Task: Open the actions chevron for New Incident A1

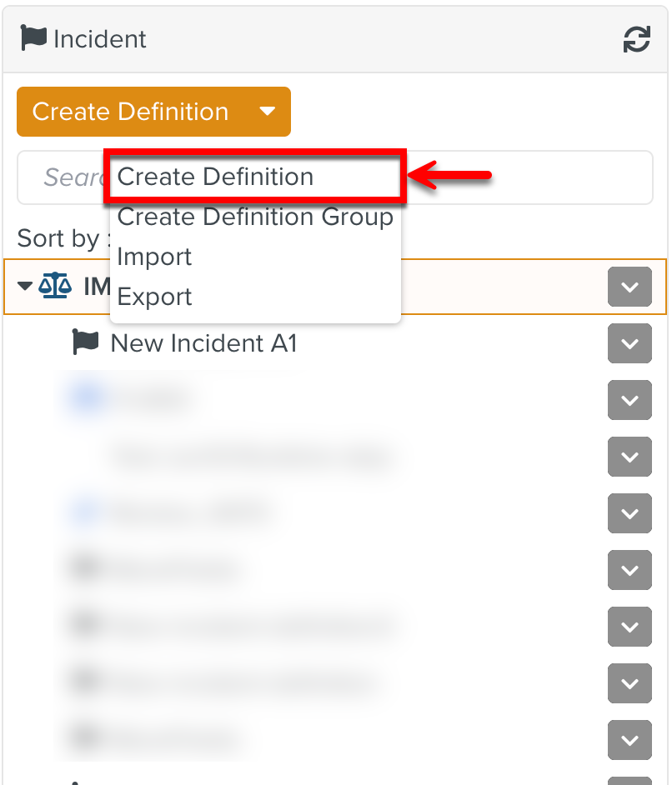Action: [x=629, y=343]
